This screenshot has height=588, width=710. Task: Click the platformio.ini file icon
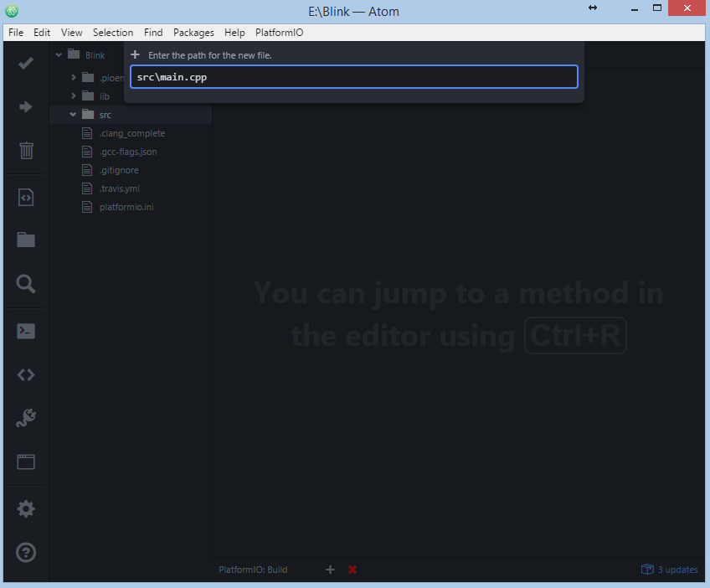click(87, 207)
